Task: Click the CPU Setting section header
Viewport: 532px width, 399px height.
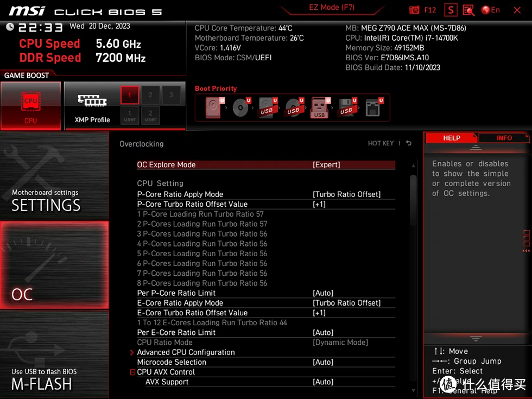Action: 160,183
